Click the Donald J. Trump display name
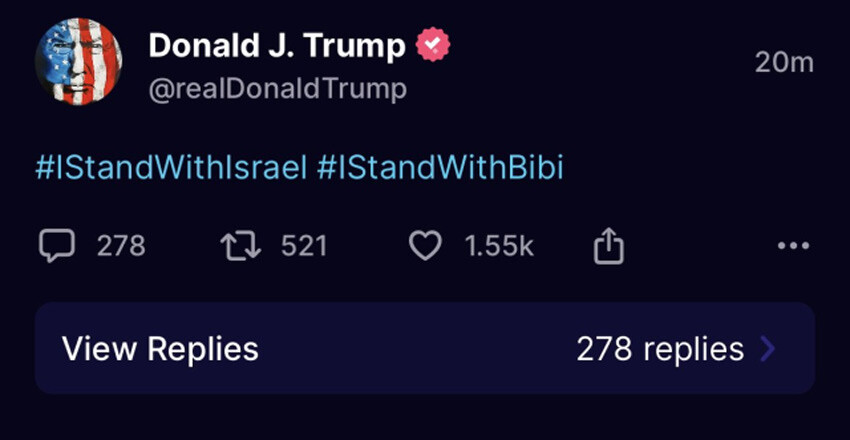The image size is (850, 440). [277, 46]
